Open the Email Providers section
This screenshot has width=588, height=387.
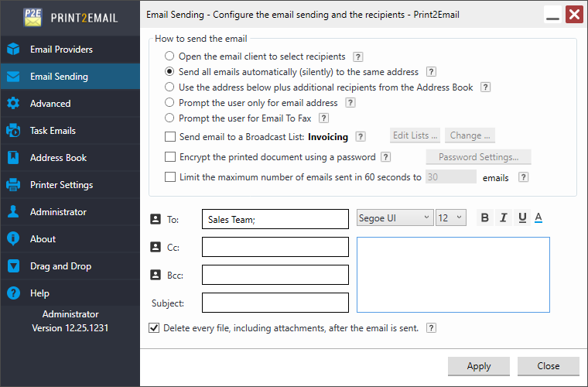tap(61, 50)
